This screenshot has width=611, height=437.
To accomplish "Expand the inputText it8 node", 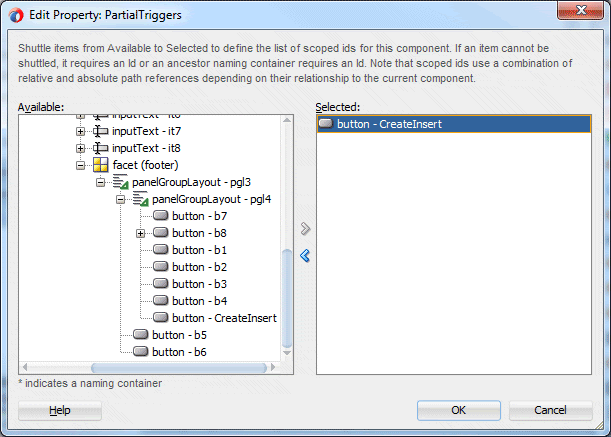I will coord(81,149).
